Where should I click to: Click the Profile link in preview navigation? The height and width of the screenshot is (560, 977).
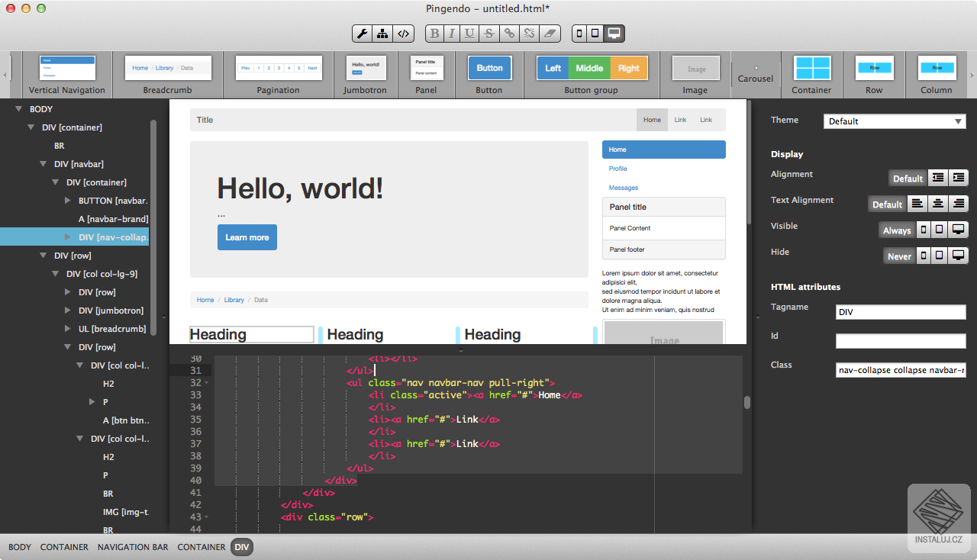(618, 169)
